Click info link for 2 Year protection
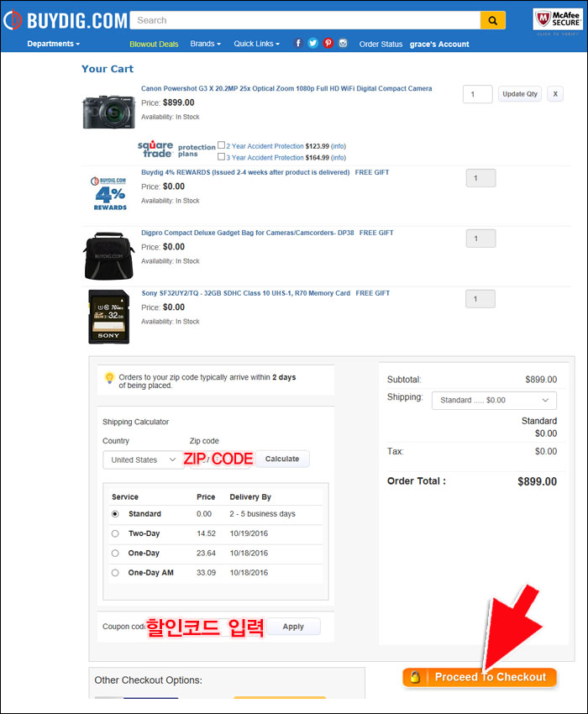 (x=339, y=146)
